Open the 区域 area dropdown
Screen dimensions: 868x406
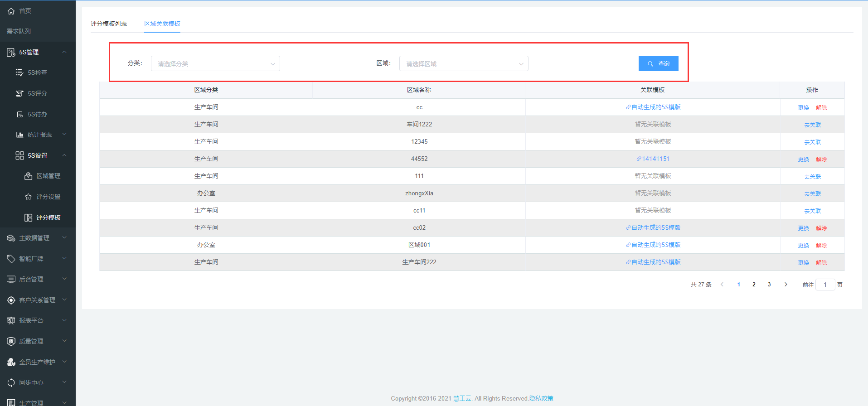click(x=463, y=63)
